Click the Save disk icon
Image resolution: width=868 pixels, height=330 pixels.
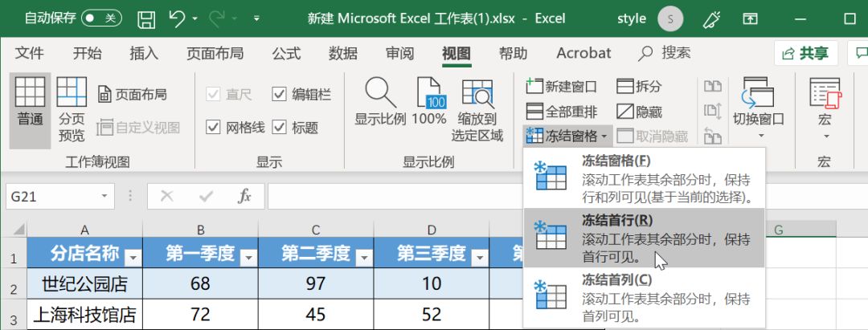[x=146, y=20]
